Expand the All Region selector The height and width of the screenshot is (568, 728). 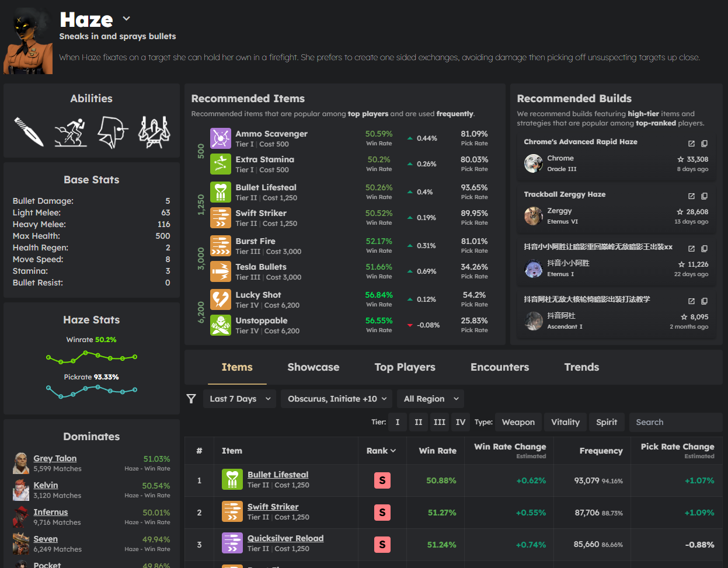click(430, 399)
